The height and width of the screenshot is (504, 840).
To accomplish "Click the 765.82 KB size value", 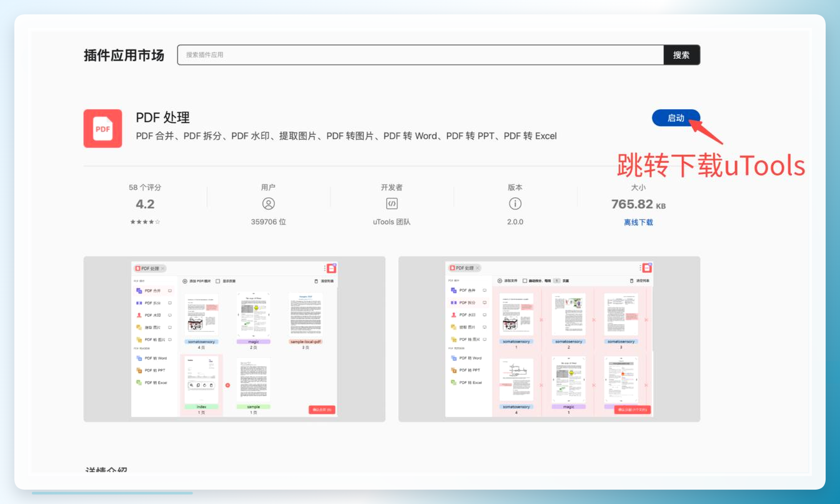I will tap(638, 204).
